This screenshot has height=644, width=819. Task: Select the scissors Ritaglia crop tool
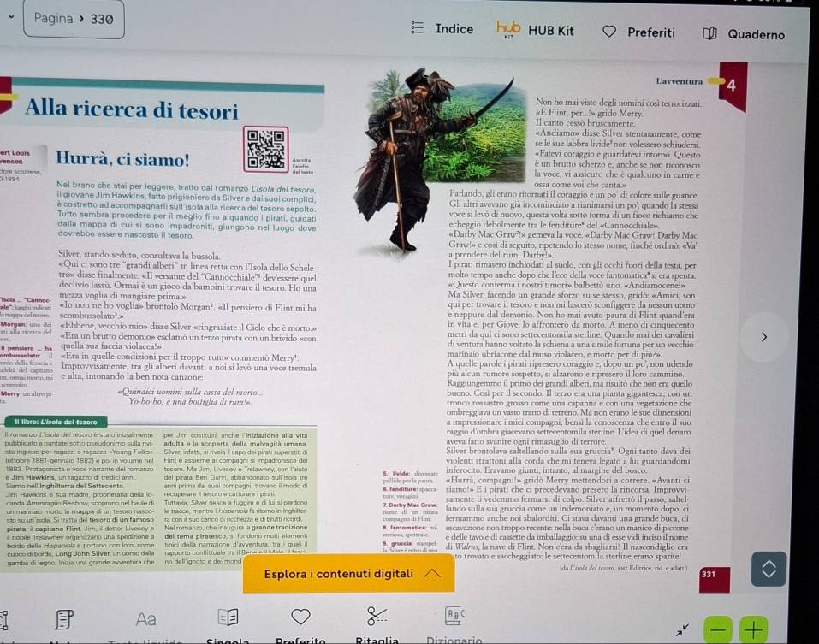tap(373, 615)
